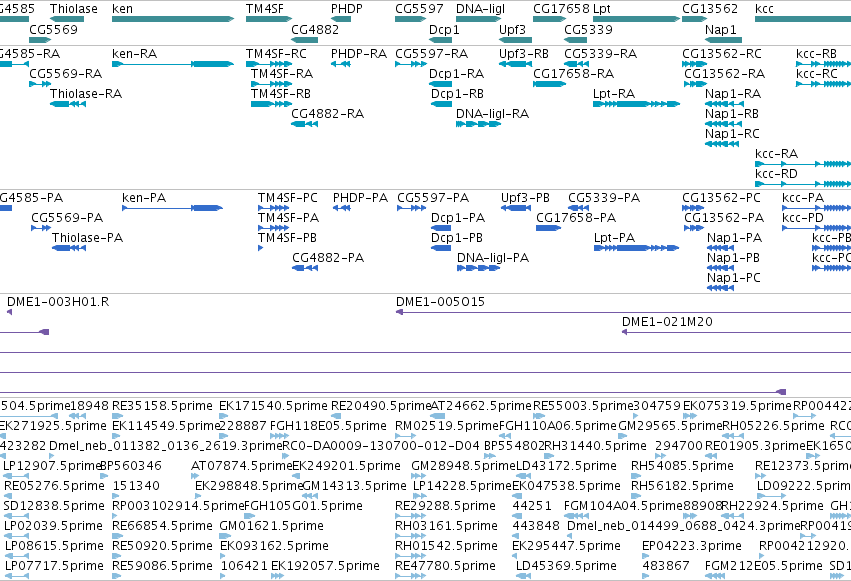851x581 pixels.
Task: Click the Upf3 gene label
Action: coord(512,29)
